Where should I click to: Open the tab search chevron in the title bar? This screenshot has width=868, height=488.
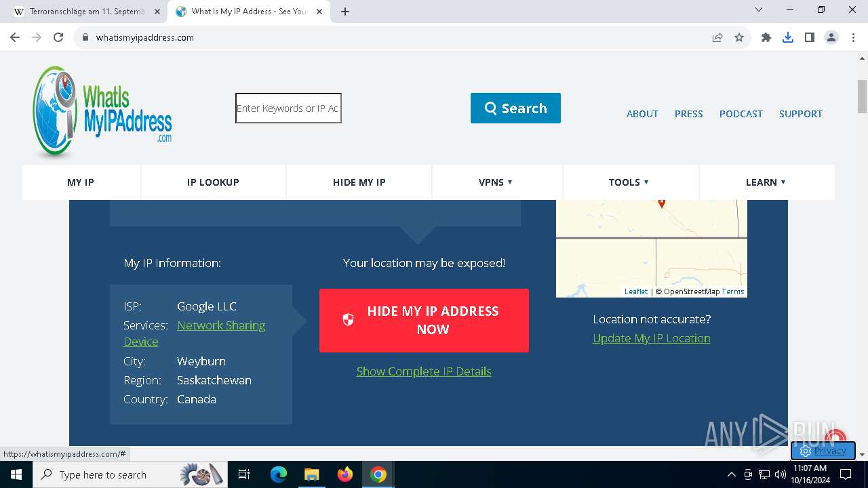point(759,10)
